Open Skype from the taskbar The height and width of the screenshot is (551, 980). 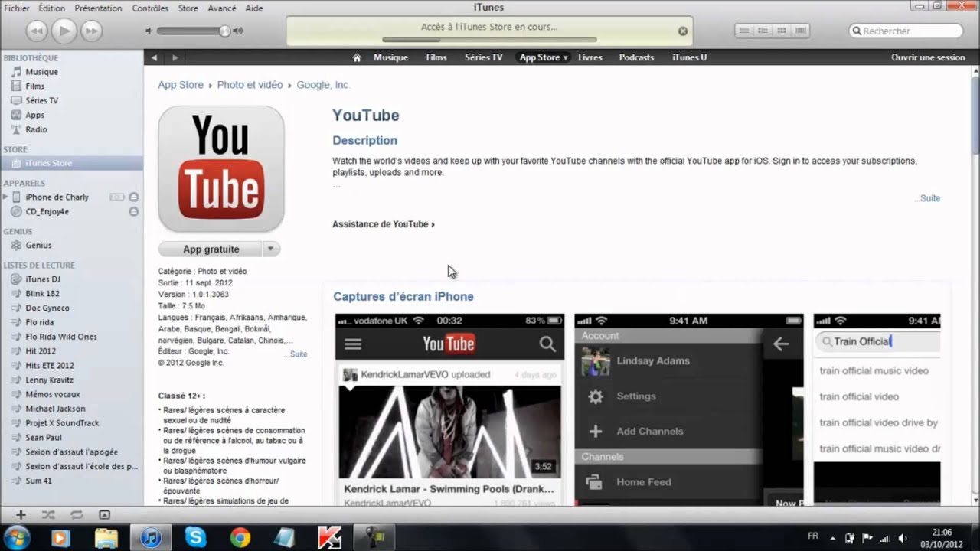coord(195,537)
